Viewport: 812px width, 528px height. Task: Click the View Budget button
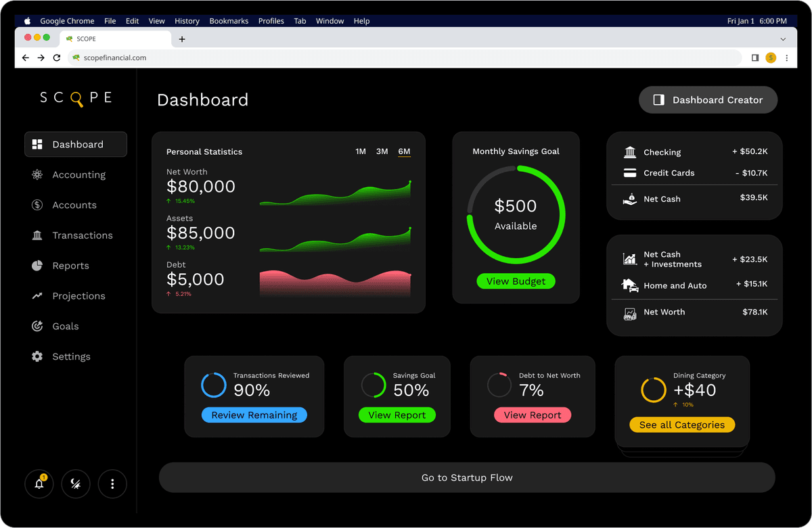[x=516, y=281]
